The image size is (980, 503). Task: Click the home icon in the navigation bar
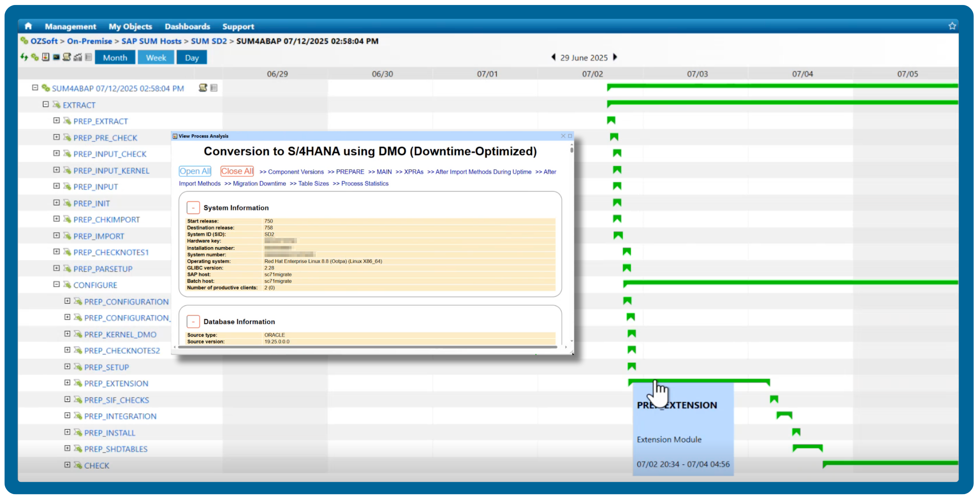point(28,26)
